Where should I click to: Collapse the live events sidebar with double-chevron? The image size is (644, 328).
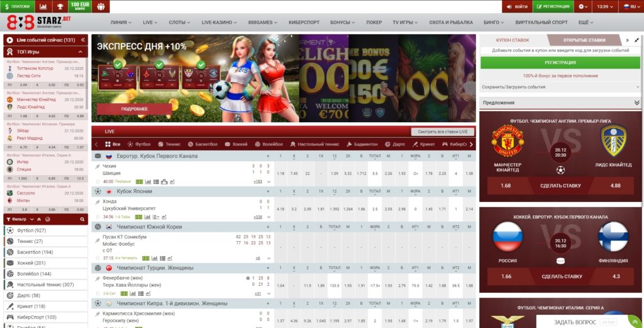click(81, 40)
